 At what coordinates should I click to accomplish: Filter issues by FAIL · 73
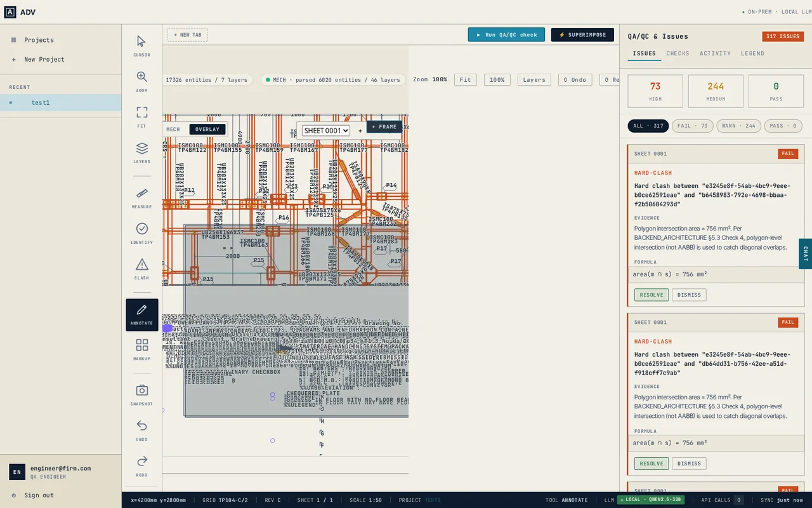point(693,126)
